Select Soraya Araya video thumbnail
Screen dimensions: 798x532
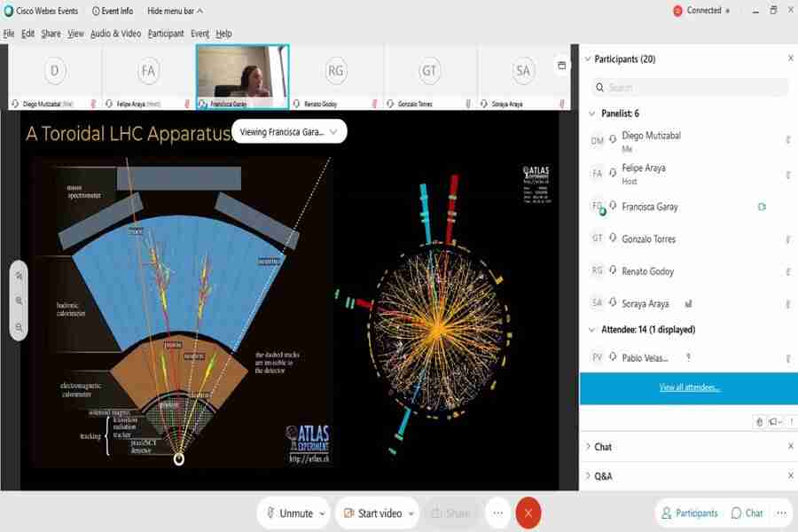[x=523, y=77]
